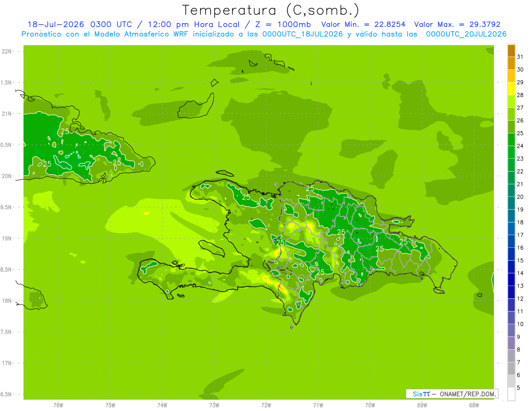The width and height of the screenshot is (532, 411).
Task: Click 'Valor Min. = 22.8254' value
Action: pos(363,24)
